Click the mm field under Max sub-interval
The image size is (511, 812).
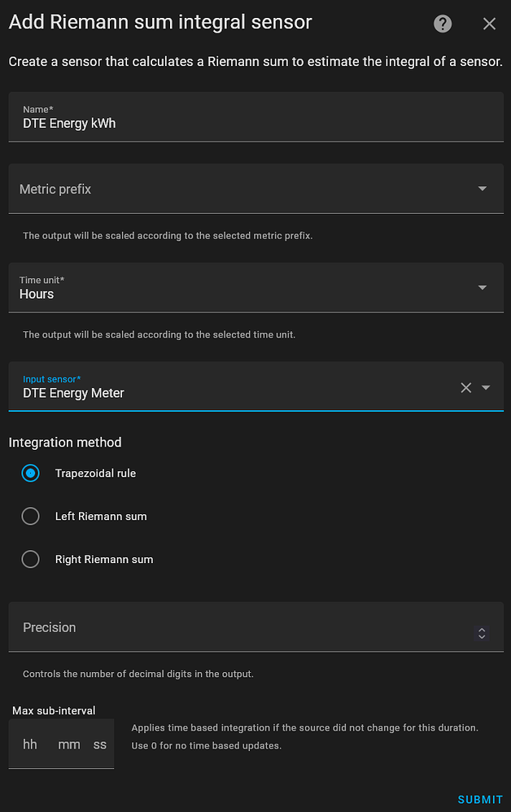tap(68, 744)
